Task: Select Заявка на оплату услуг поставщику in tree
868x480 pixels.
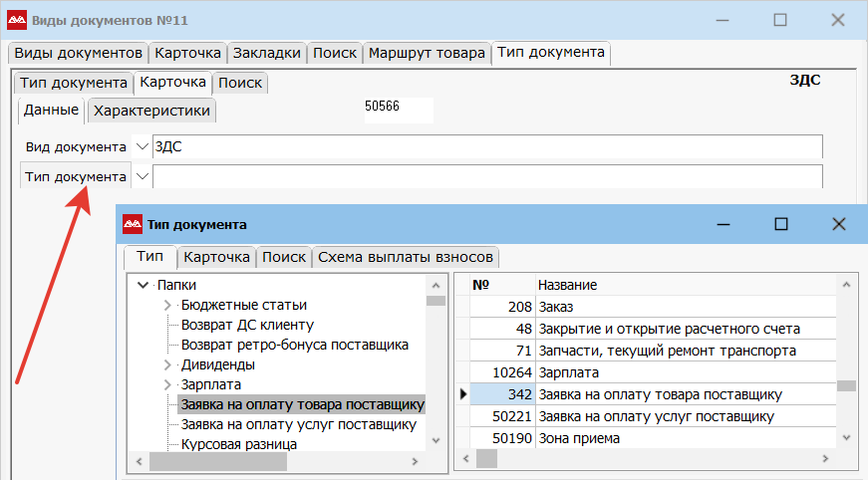Action: (298, 424)
